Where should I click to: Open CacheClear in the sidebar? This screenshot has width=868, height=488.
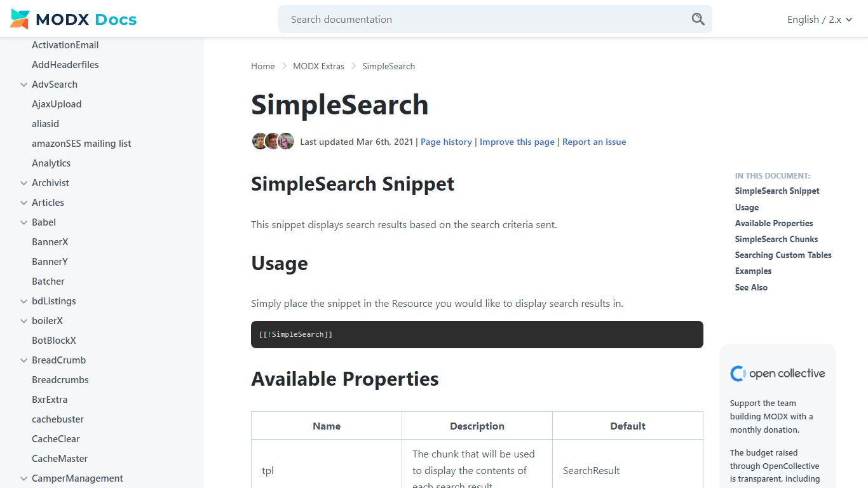tap(56, 439)
